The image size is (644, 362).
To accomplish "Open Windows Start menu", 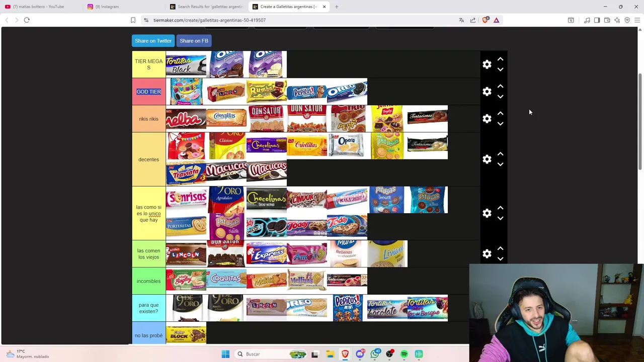I will [x=225, y=354].
